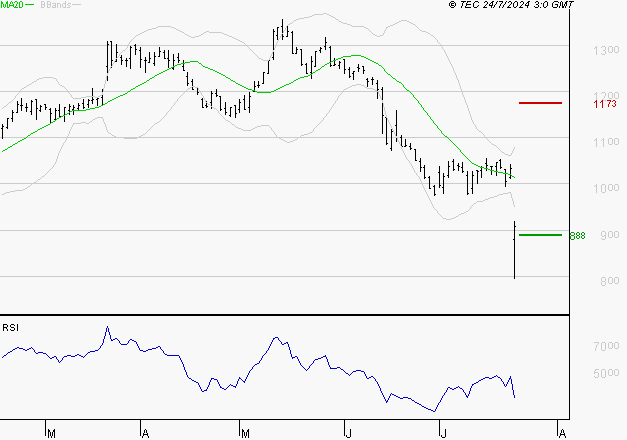Click the BBands legend label
This screenshot has width=627, height=440.
click(x=56, y=5)
